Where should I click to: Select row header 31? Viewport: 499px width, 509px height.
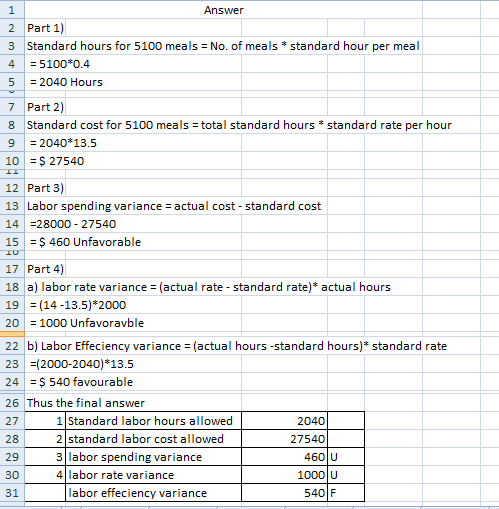point(12,493)
